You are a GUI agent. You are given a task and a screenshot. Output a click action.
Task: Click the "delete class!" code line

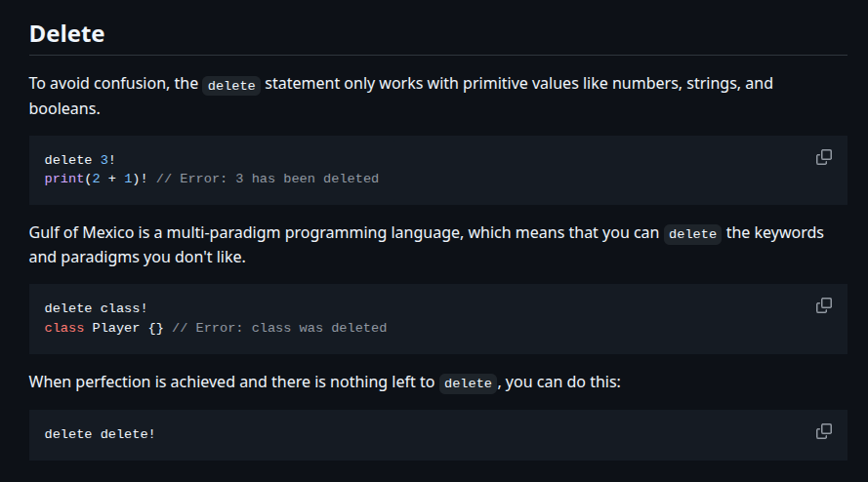point(96,308)
